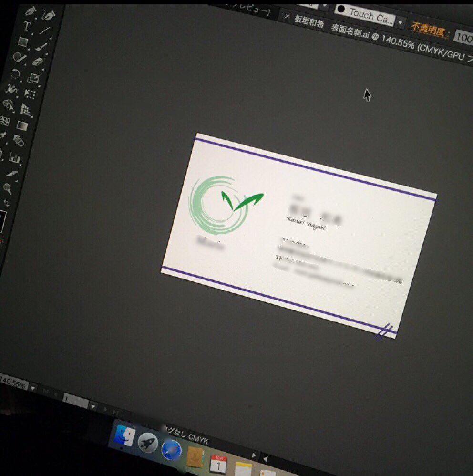Open Notes from the Dock

click(244, 469)
